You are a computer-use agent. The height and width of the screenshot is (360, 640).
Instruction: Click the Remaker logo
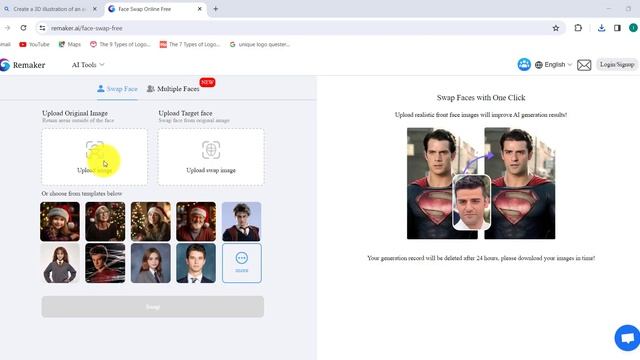click(x=23, y=65)
